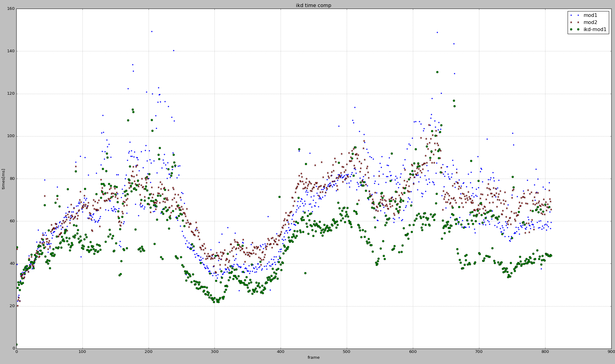Click the y-axis label times[ms]

click(x=3, y=179)
